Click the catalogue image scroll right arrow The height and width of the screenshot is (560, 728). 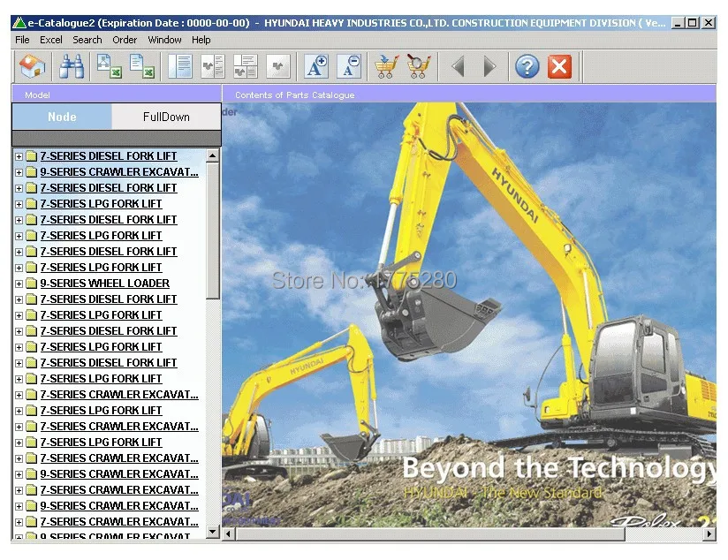(x=709, y=534)
